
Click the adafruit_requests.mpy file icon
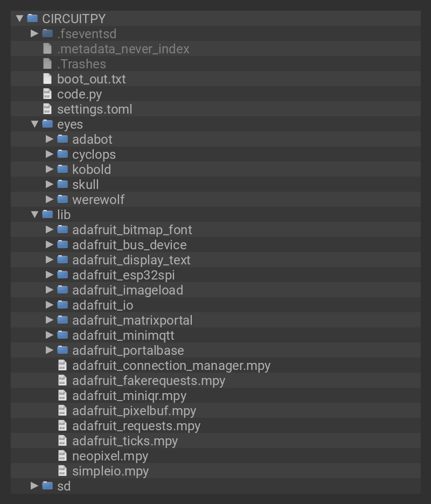click(x=62, y=426)
